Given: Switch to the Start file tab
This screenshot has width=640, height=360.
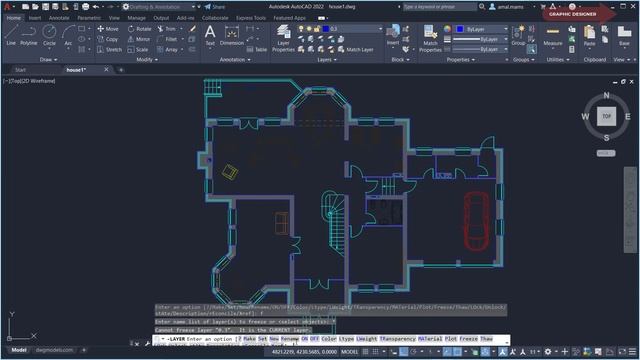Looking at the screenshot, I should point(20,70).
